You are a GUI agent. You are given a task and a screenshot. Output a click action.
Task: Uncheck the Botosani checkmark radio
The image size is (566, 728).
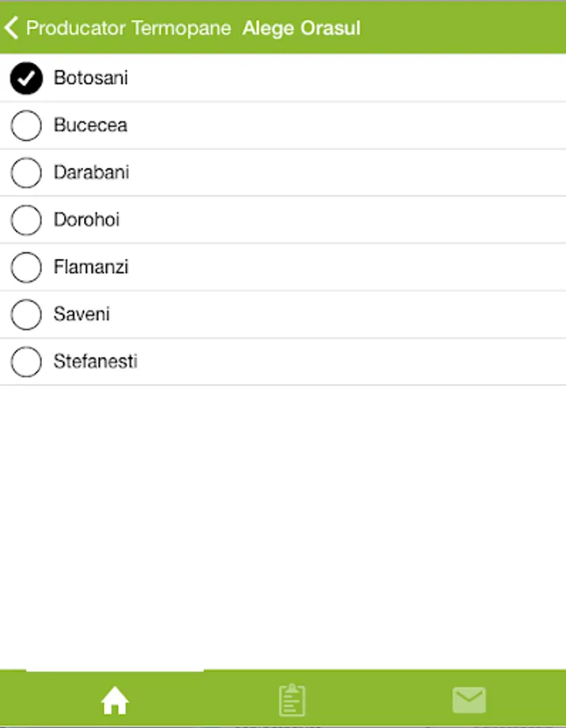(x=27, y=78)
